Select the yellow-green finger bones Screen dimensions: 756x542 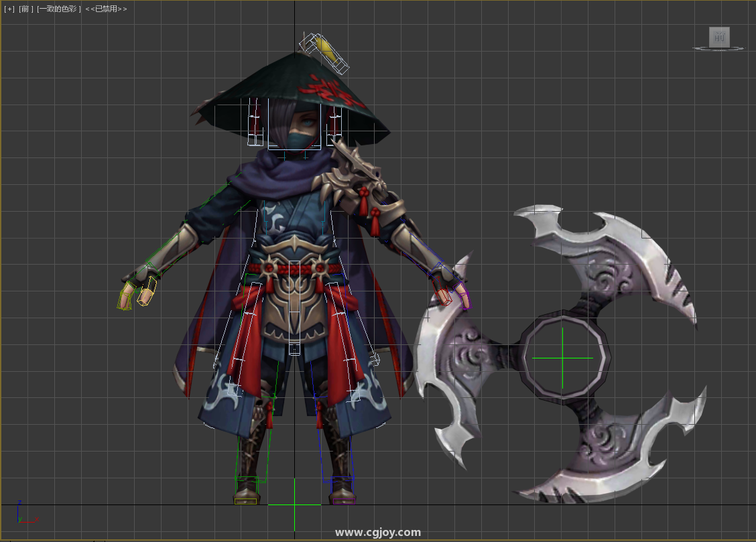[x=125, y=296]
